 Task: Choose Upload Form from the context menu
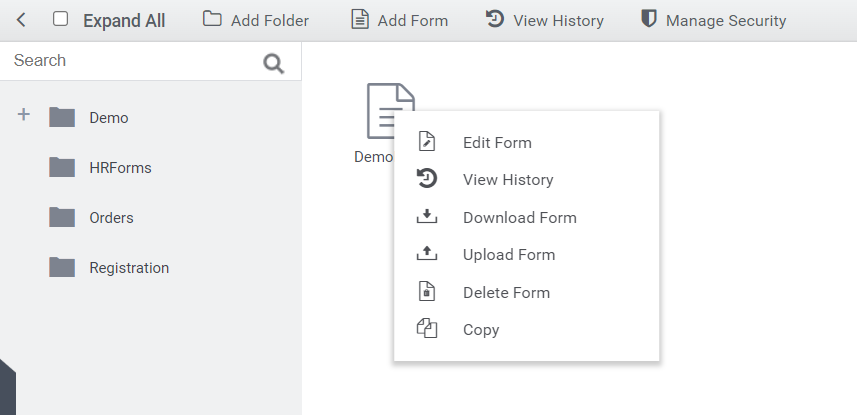pyautogui.click(x=508, y=254)
